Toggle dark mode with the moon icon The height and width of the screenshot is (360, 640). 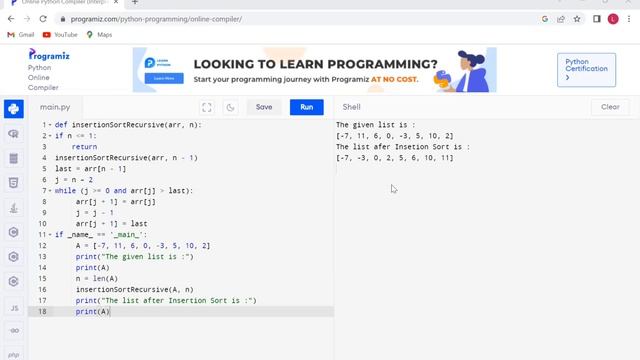tap(230, 107)
